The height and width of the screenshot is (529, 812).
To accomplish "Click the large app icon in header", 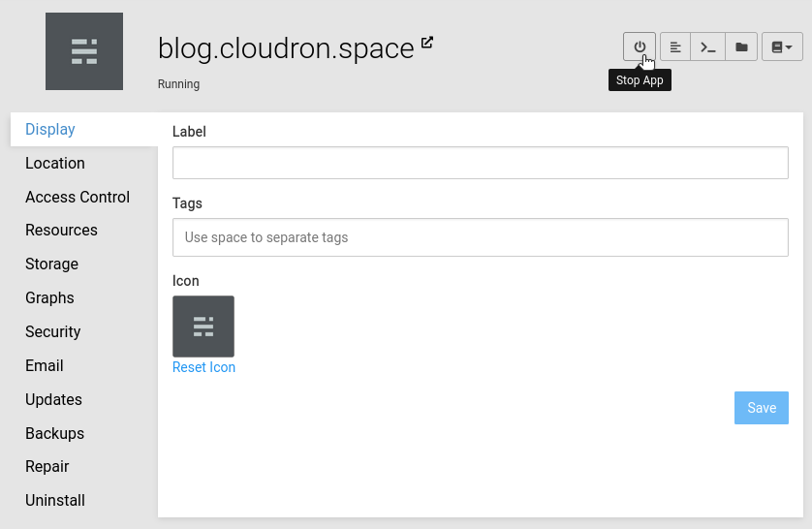I will click(x=84, y=51).
